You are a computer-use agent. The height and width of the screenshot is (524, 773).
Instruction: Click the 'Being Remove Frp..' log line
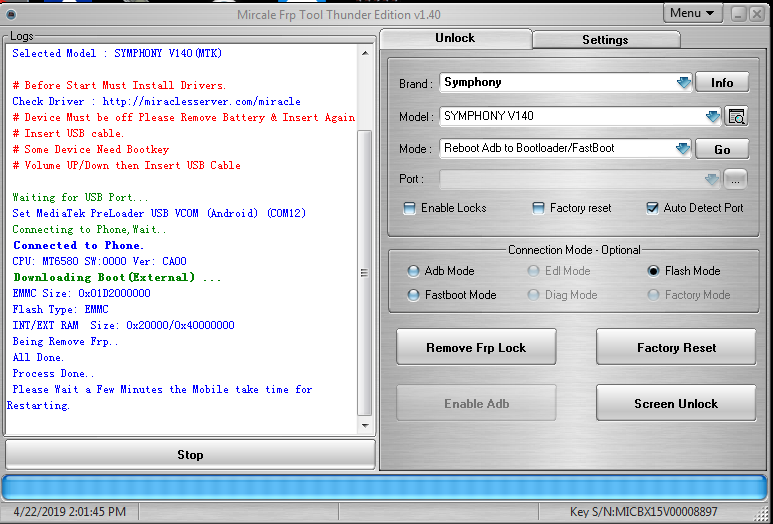click(x=65, y=342)
